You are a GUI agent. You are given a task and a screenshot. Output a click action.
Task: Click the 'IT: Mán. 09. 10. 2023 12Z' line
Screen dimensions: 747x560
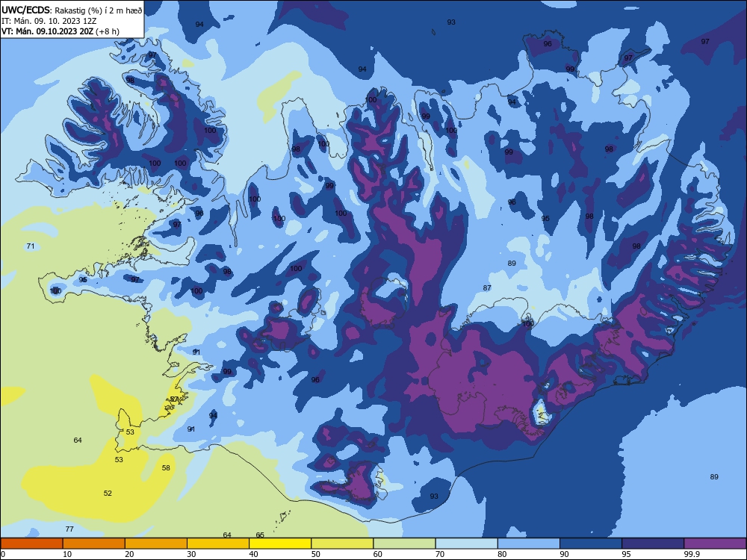pyautogui.click(x=49, y=20)
